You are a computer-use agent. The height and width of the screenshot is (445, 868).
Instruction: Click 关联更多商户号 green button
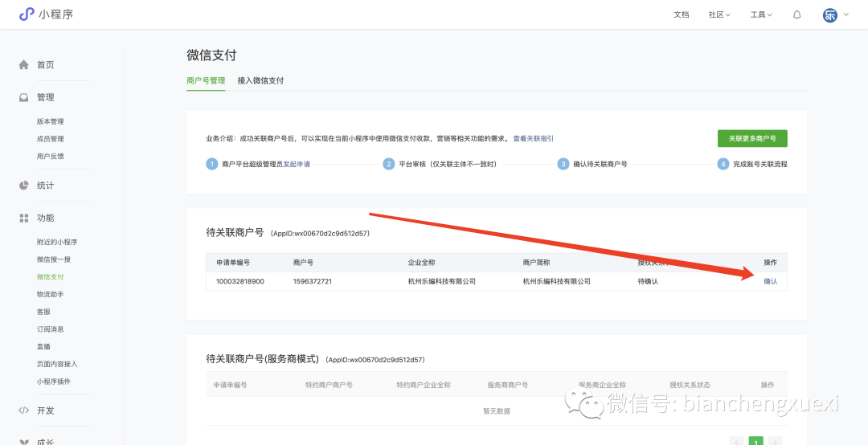coord(752,138)
